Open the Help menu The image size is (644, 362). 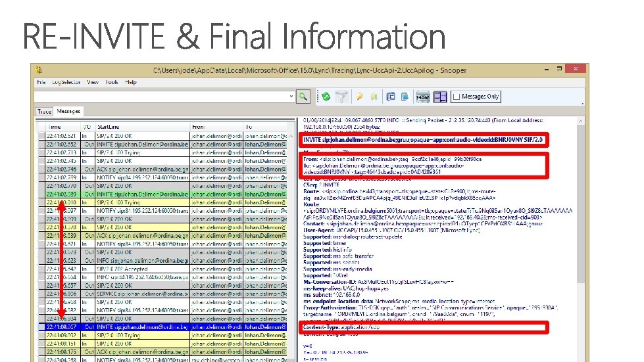(131, 82)
